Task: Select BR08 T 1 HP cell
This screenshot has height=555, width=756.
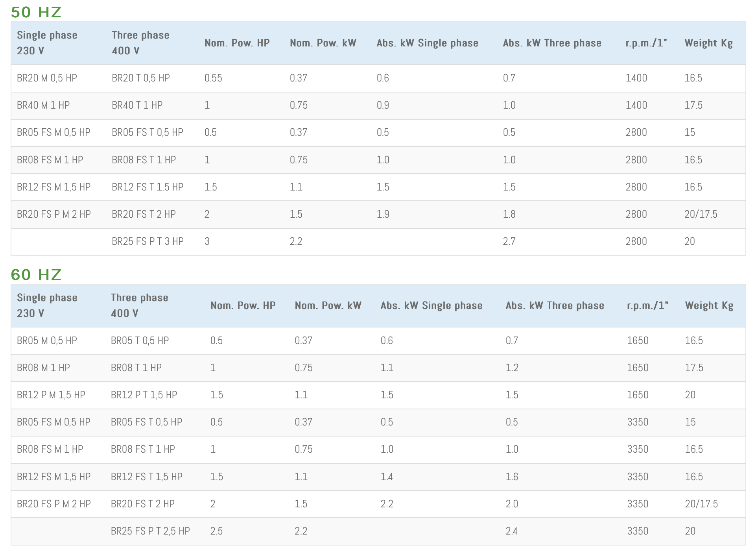Action: pos(136,368)
